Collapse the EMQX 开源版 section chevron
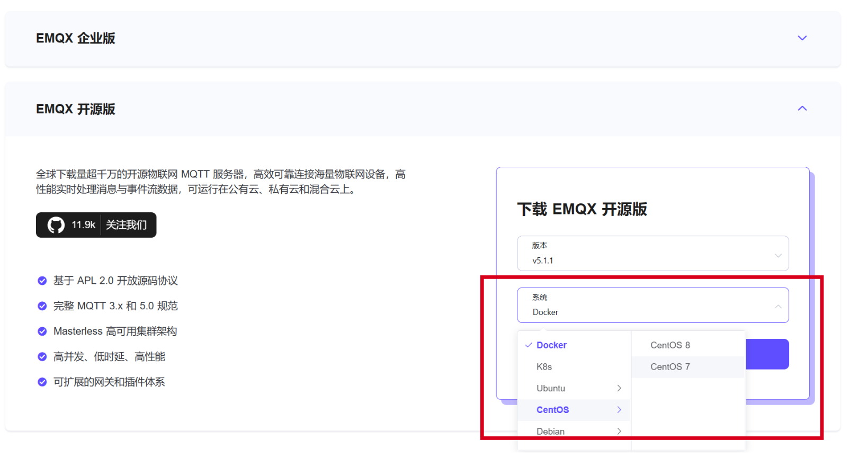Viewport: 868px width, 467px height. tap(802, 109)
